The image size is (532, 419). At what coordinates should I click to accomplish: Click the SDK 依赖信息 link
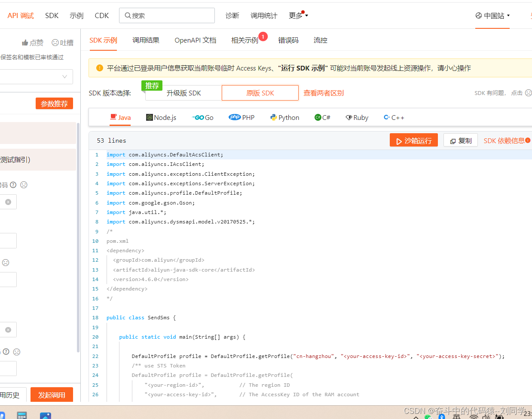(x=504, y=141)
